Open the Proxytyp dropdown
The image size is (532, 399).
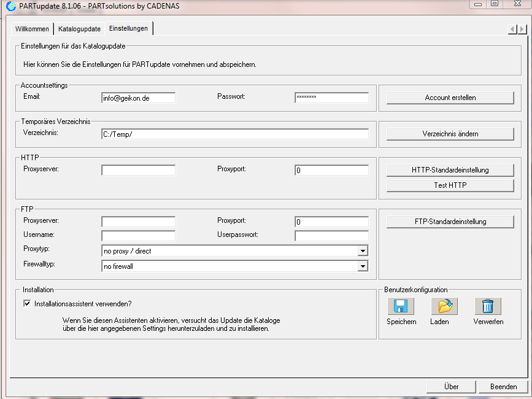[x=363, y=251]
